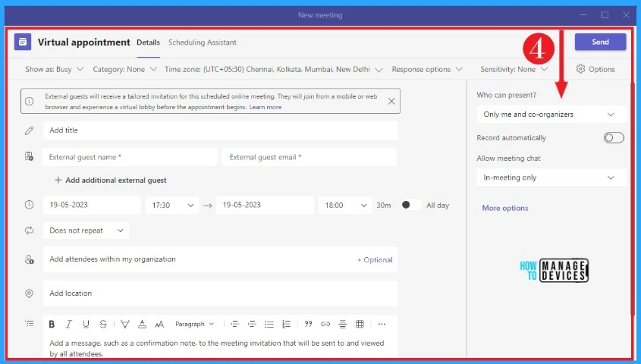Viewport: 641px width, 364px height.
Task: Enable Record automatically
Action: click(614, 138)
